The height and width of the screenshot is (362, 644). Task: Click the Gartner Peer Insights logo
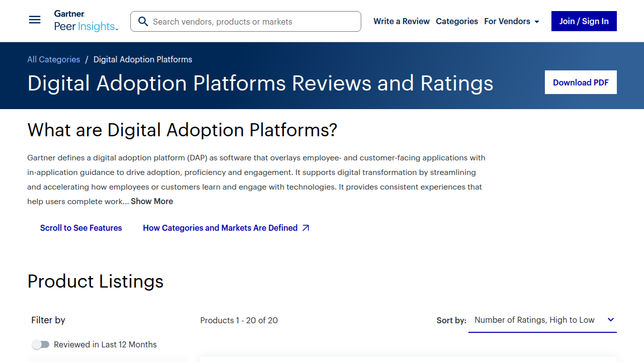tap(86, 21)
